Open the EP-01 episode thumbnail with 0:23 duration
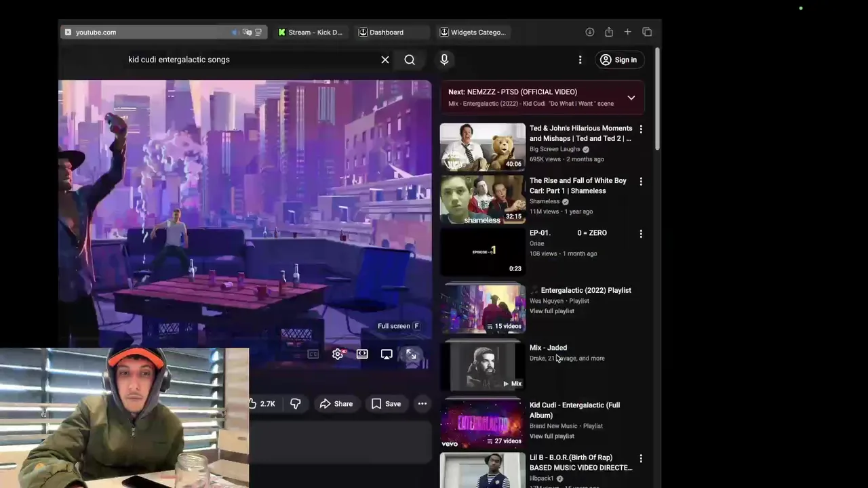 click(482, 251)
